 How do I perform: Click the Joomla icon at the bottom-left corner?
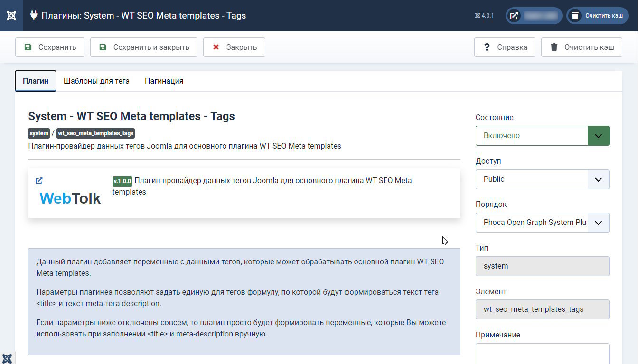[7, 358]
